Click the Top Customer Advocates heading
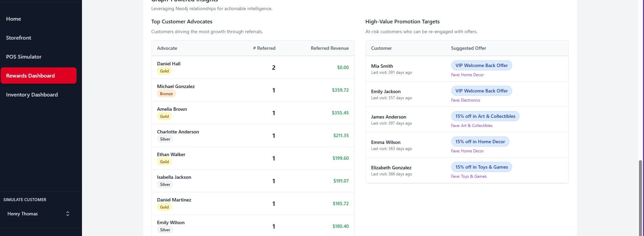The image size is (644, 236). [x=182, y=22]
